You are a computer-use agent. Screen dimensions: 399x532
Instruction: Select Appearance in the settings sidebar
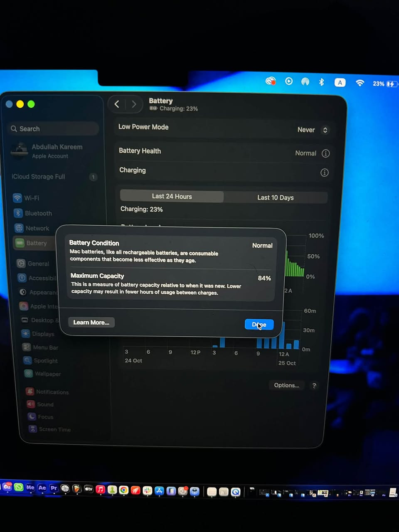39,292
